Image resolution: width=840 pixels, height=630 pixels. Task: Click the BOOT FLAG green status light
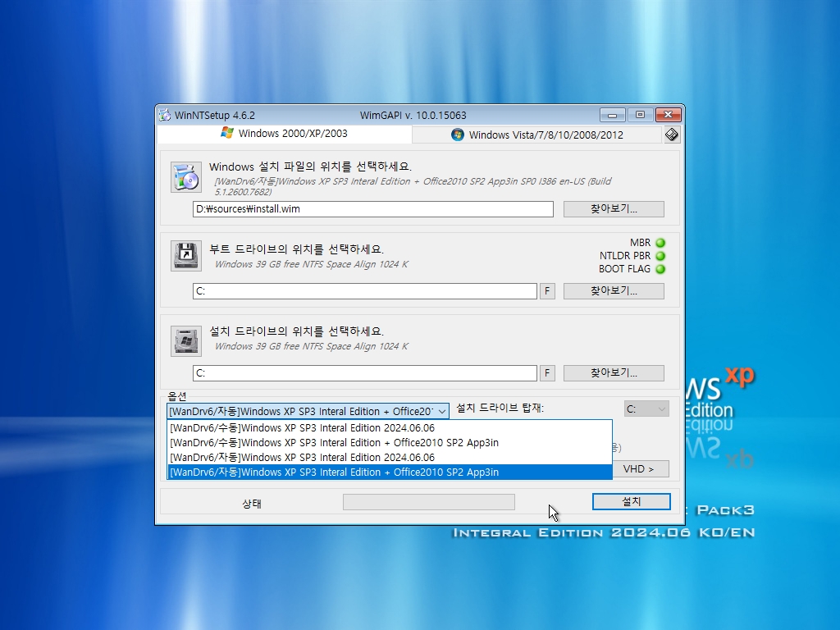[x=660, y=269]
